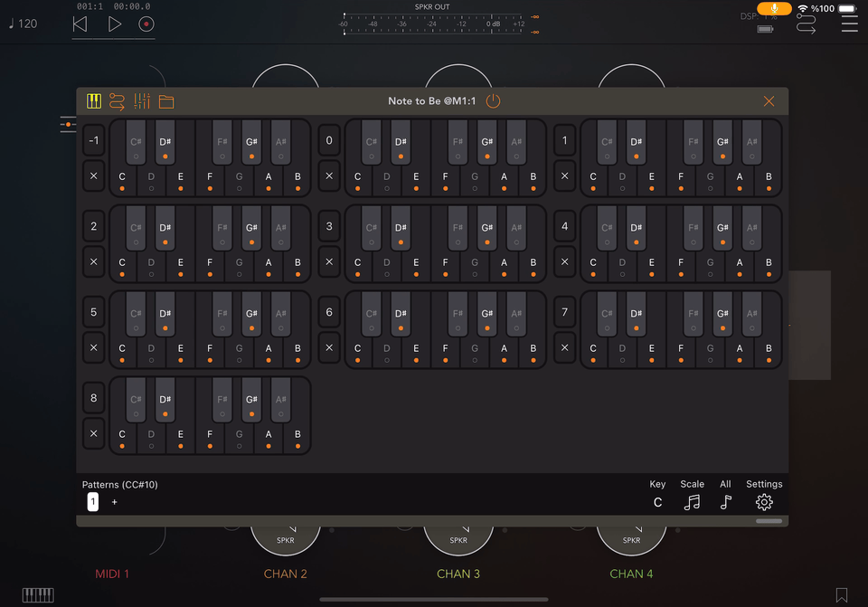Open Note to Be Settings gear
The width and height of the screenshot is (868, 607).
tap(764, 501)
